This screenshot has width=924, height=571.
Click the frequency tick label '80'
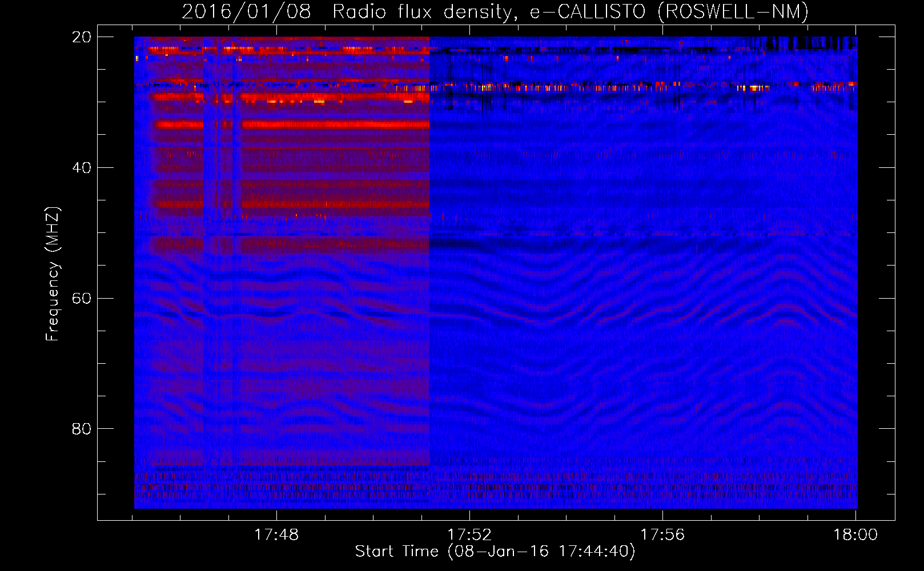[82, 429]
